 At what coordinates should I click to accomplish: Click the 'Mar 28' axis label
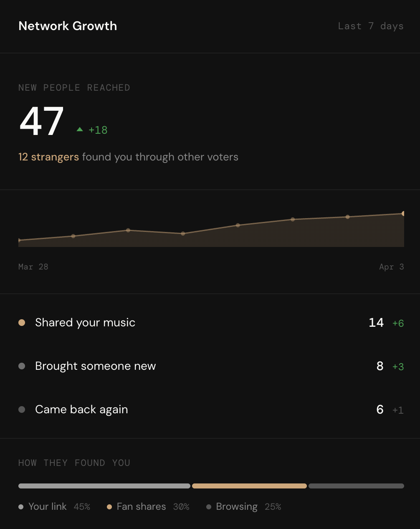pyautogui.click(x=33, y=267)
